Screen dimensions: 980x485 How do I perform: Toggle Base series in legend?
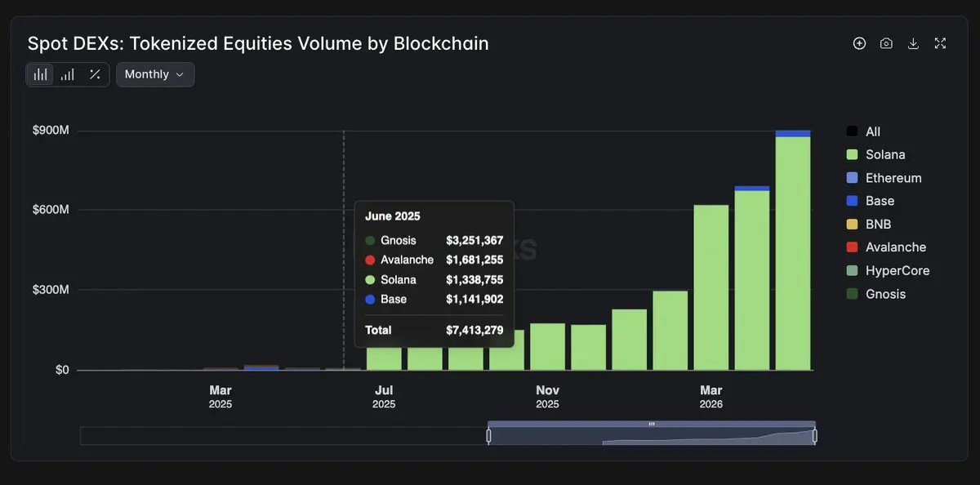[871, 201]
